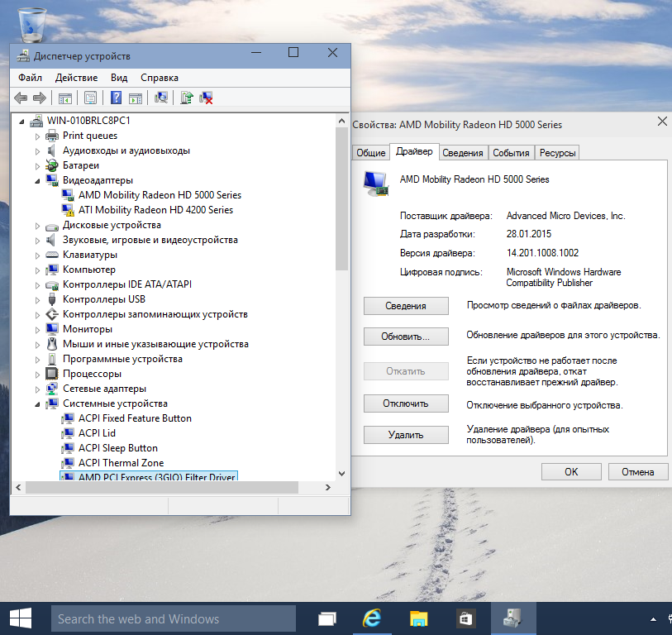Expand Контроллеры IDE ATA/ATAPI node

[x=38, y=285]
